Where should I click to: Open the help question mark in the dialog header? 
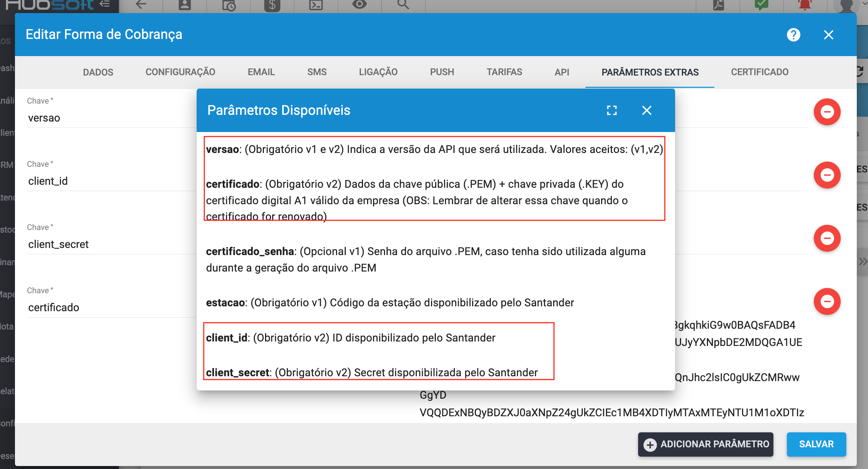(x=794, y=34)
